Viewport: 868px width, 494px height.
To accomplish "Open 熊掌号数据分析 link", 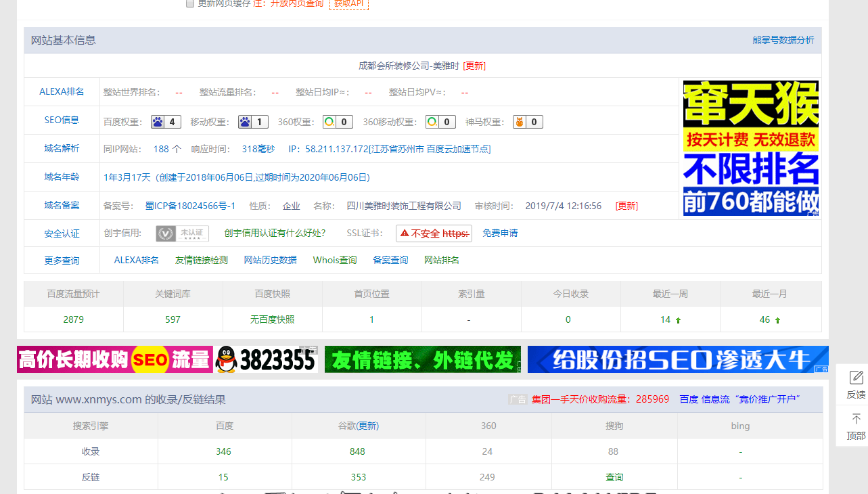I will [783, 40].
